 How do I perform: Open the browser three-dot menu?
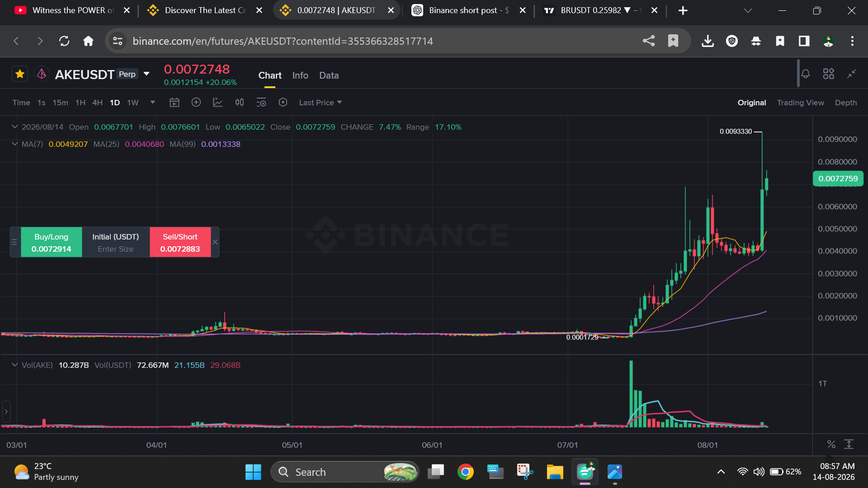[852, 41]
